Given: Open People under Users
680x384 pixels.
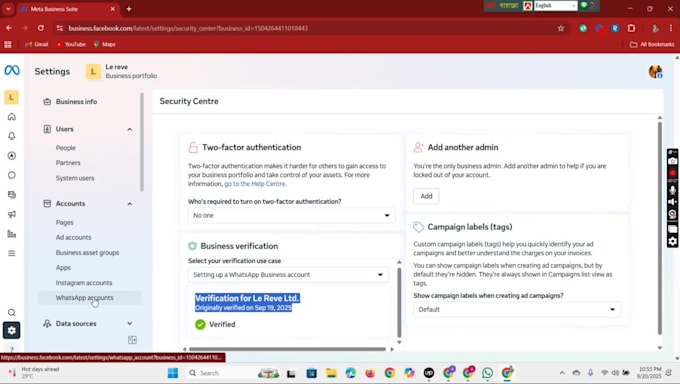Looking at the screenshot, I should tap(65, 148).
